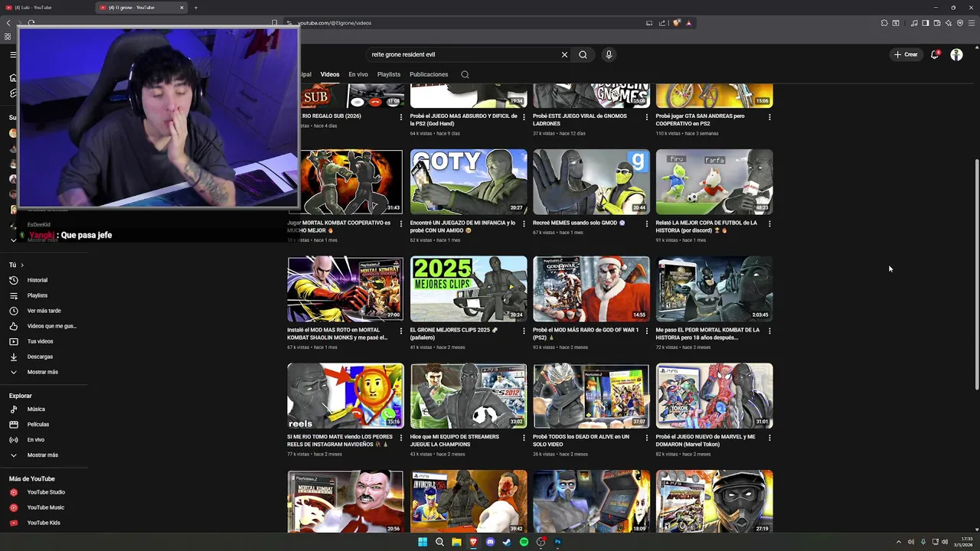Open the Windows Start menu
This screenshot has width=980, height=551.
tap(423, 542)
